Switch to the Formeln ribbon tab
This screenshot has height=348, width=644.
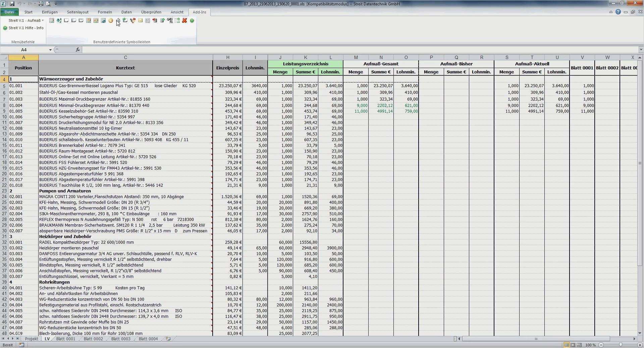(105, 12)
